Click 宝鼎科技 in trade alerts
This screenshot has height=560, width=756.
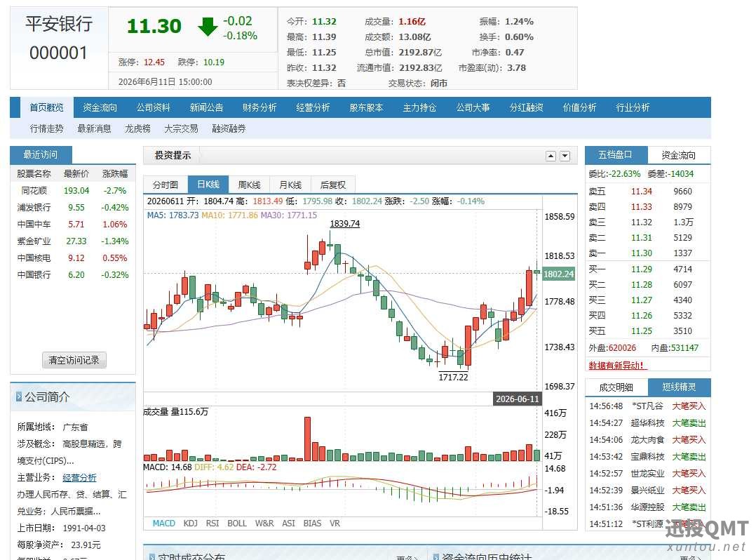pos(647,457)
